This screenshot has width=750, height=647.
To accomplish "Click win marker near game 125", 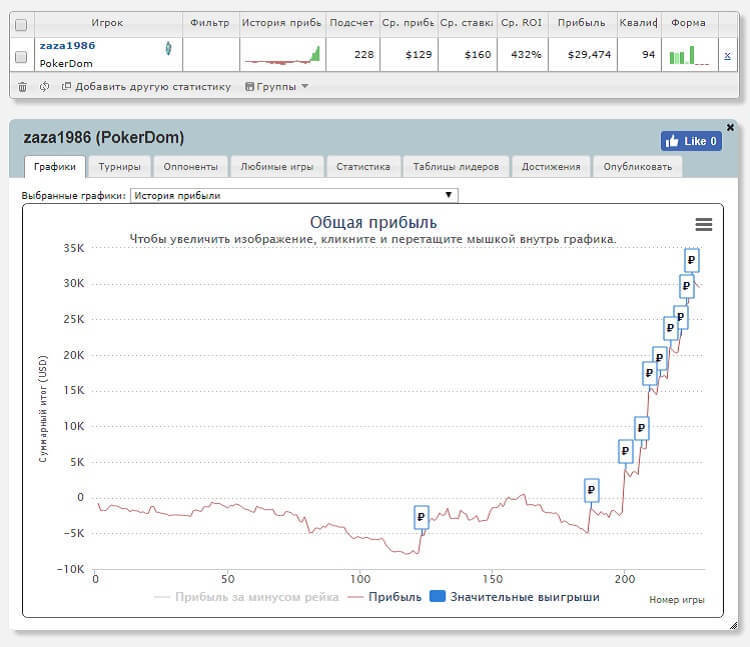I will (421, 517).
